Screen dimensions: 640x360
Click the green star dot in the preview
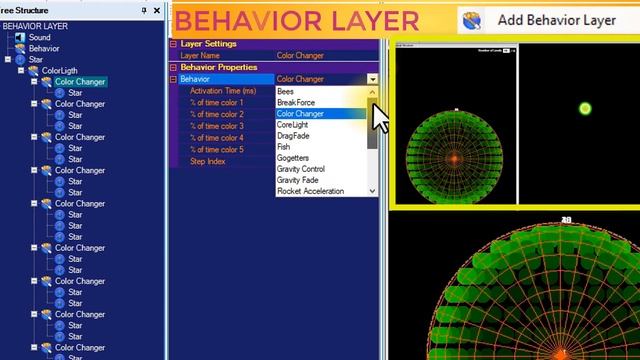pyautogui.click(x=585, y=109)
